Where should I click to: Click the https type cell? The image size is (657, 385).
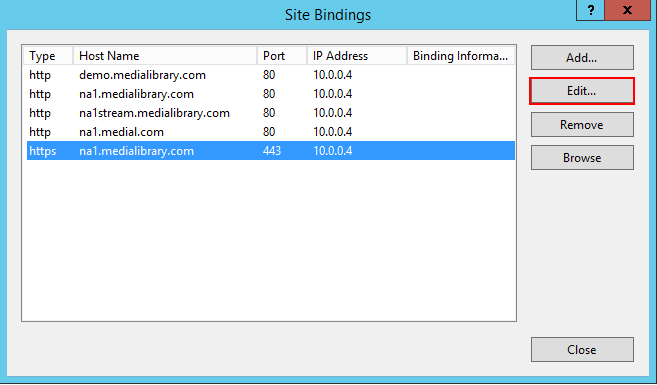(x=42, y=151)
